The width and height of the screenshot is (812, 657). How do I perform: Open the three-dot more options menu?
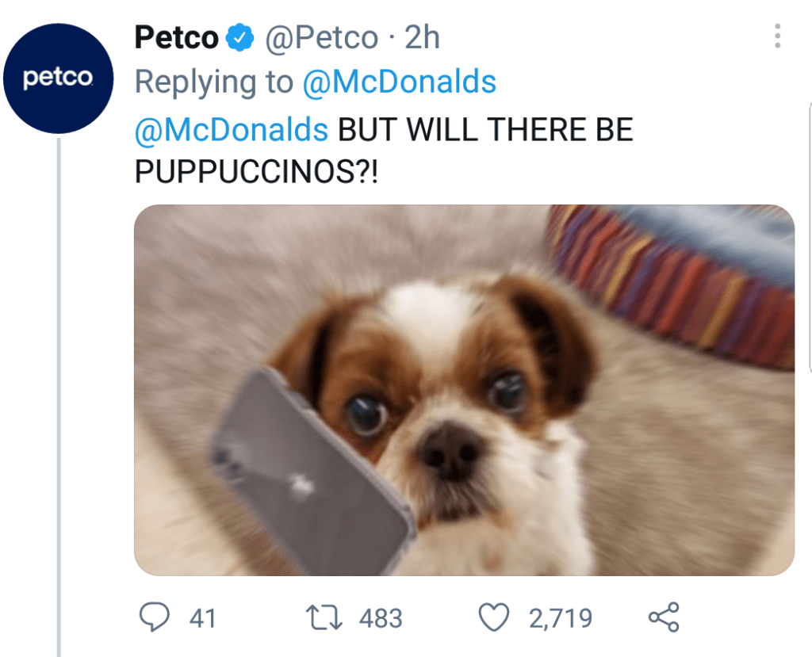click(777, 36)
